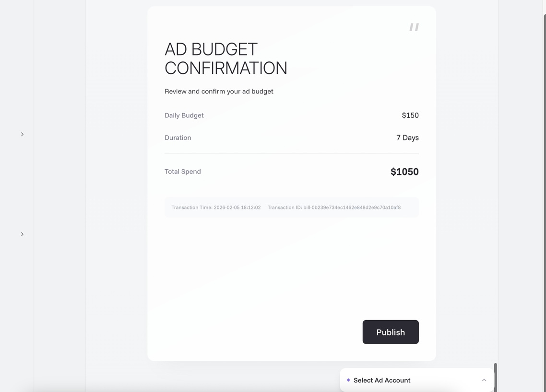This screenshot has width=546, height=392.
Task: Click the 7 Days duration value
Action: pos(407,138)
